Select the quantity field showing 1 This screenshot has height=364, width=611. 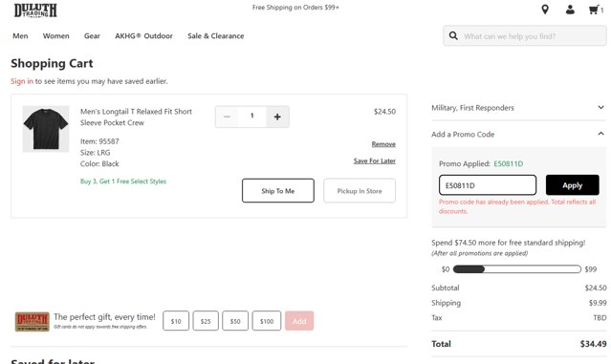pos(252,116)
